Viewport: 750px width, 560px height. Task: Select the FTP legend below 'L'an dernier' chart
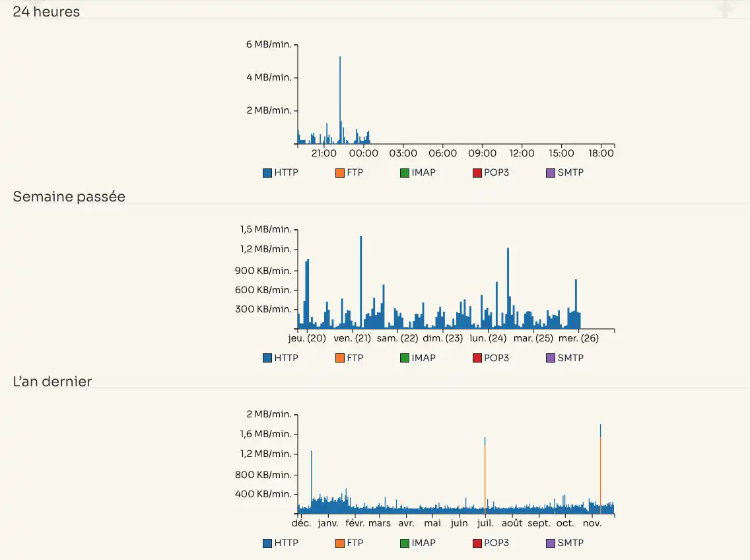coord(349,542)
